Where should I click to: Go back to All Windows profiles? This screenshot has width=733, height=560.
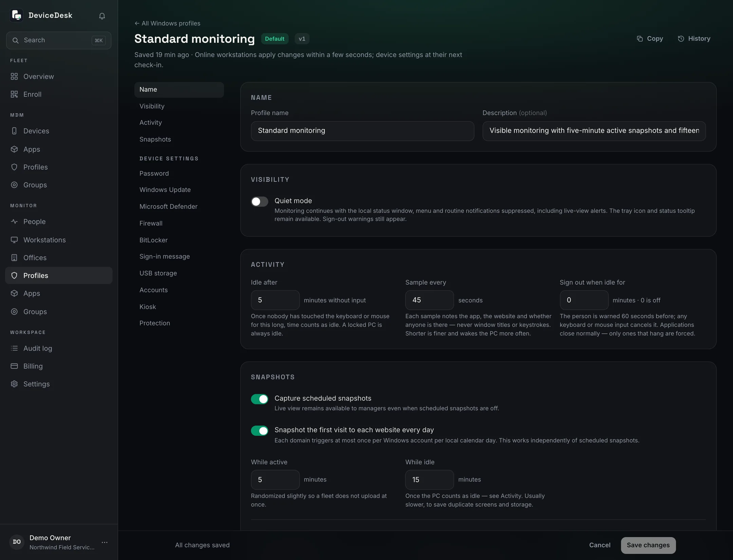(167, 23)
